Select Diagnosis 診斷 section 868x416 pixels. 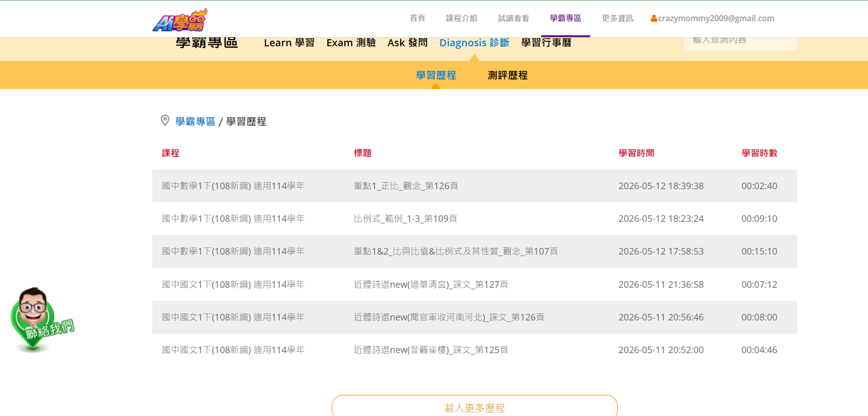[474, 43]
